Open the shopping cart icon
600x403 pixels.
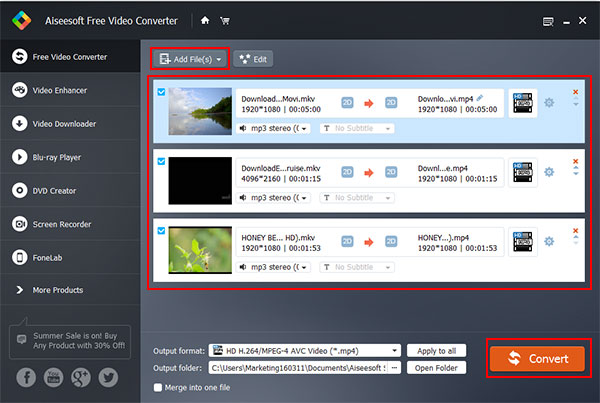pyautogui.click(x=225, y=21)
